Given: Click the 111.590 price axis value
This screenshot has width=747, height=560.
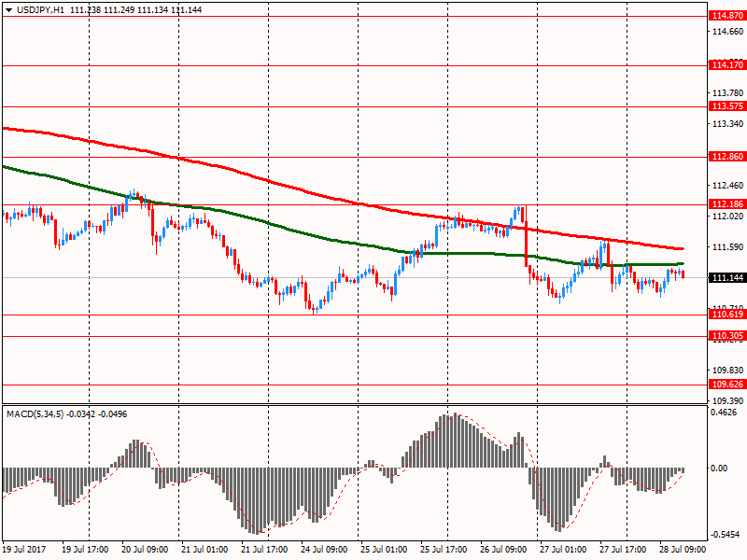Looking at the screenshot, I should tap(727, 247).
